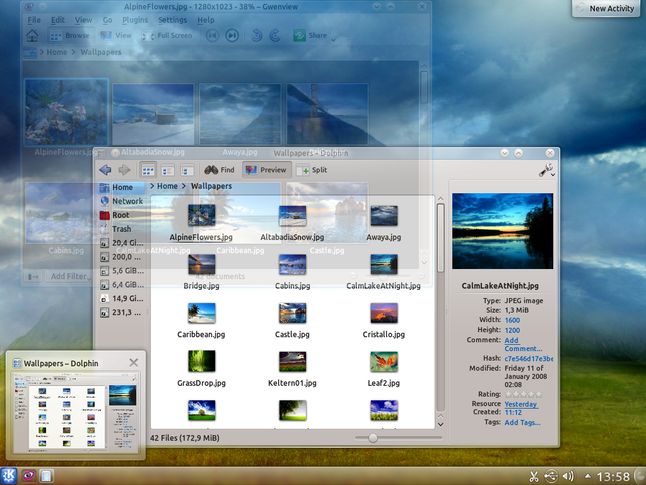Open Dolphin task entry in taskbar
Viewport: 646px width, 485px height.
click(46, 476)
